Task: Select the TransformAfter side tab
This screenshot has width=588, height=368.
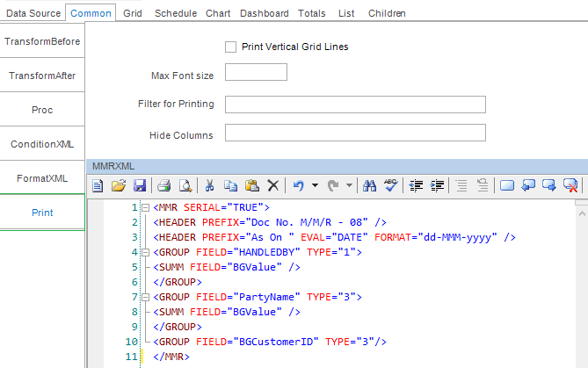Action: pos(42,76)
